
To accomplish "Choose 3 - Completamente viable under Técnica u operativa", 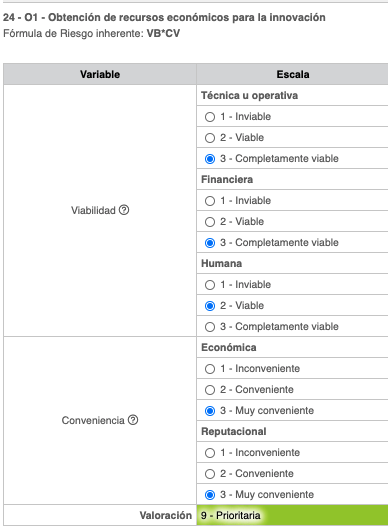I will [x=210, y=159].
